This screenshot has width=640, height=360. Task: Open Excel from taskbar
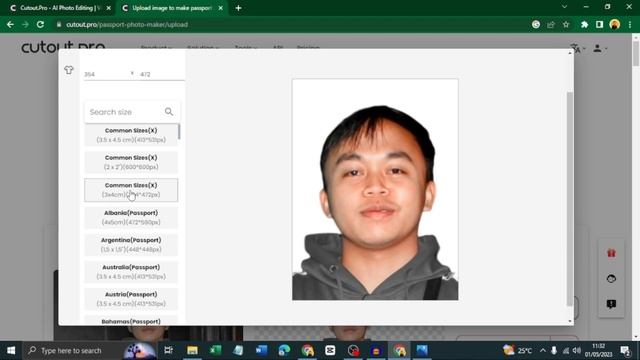coord(215,351)
